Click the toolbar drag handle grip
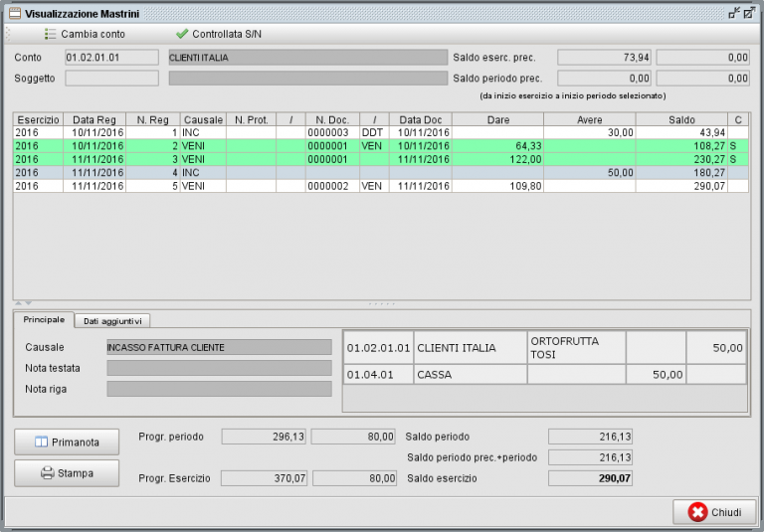This screenshot has width=764, height=532. pos(8,34)
